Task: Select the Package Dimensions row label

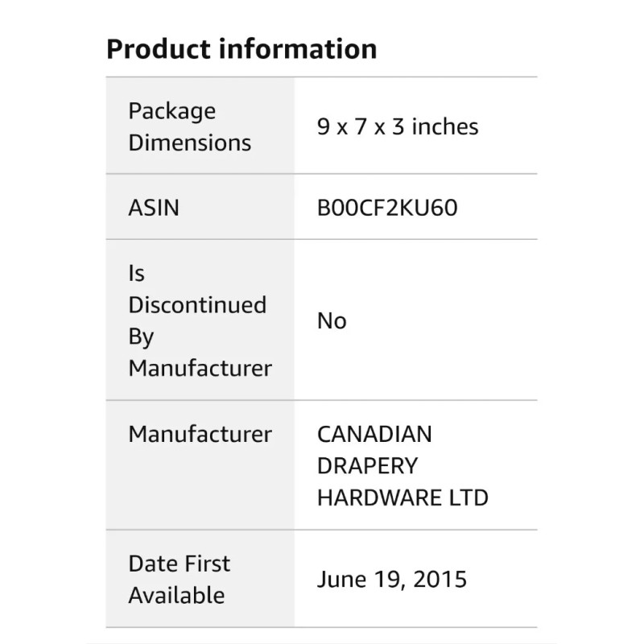Action: click(x=190, y=126)
